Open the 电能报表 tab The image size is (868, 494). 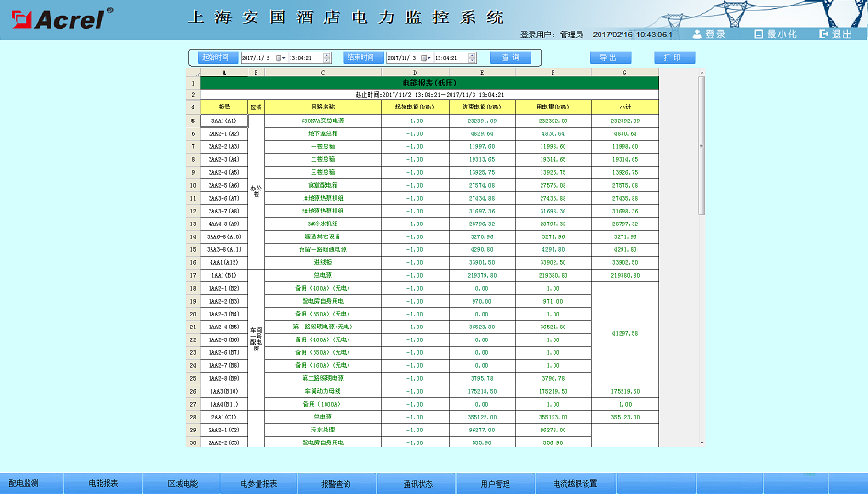pyautogui.click(x=103, y=483)
